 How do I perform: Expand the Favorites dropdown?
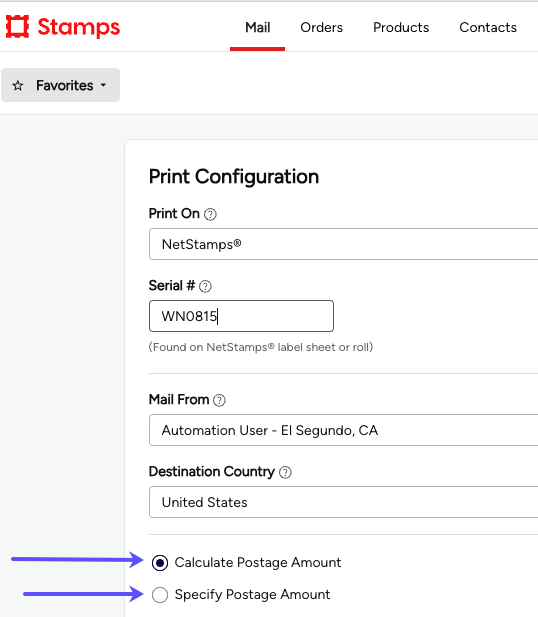coord(61,85)
